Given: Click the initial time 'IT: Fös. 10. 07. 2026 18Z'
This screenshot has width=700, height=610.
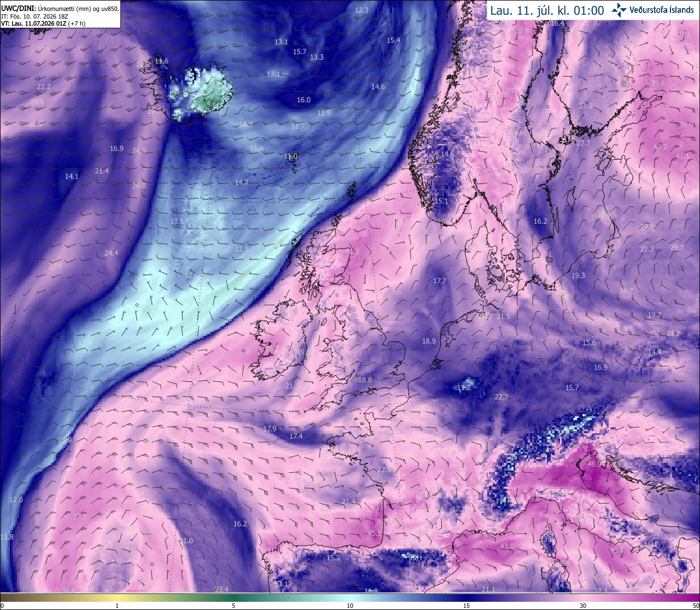Looking at the screenshot, I should (x=34, y=16).
